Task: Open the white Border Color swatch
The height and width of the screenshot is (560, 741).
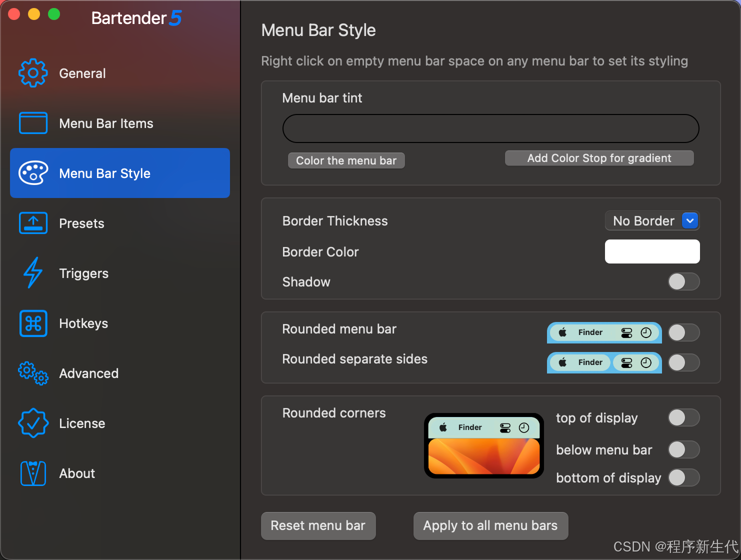Action: [652, 251]
